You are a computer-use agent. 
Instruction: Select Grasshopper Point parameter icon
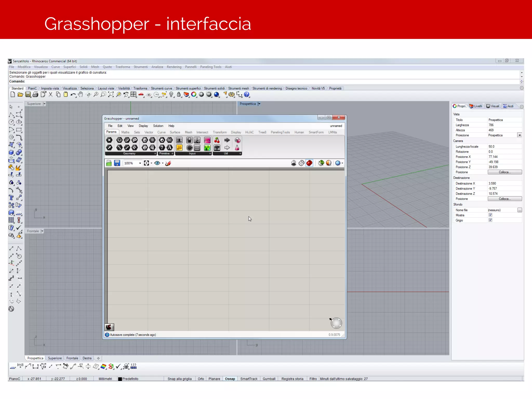tap(109, 140)
